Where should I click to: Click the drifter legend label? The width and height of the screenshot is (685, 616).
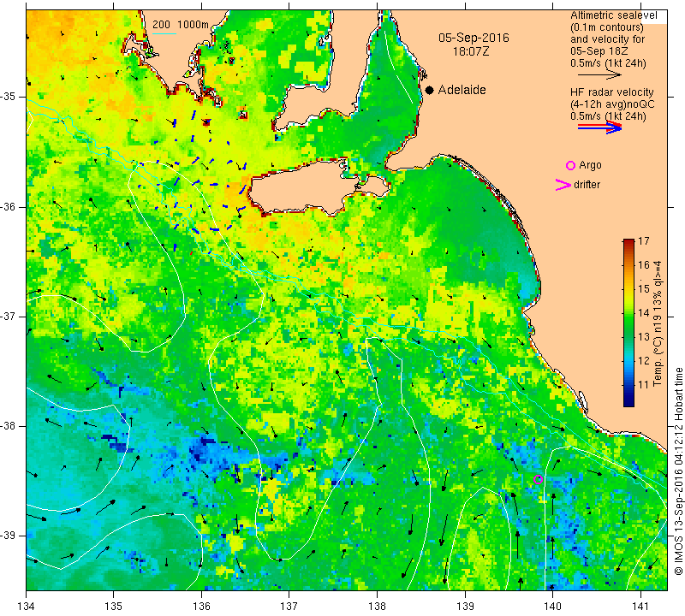587,185
